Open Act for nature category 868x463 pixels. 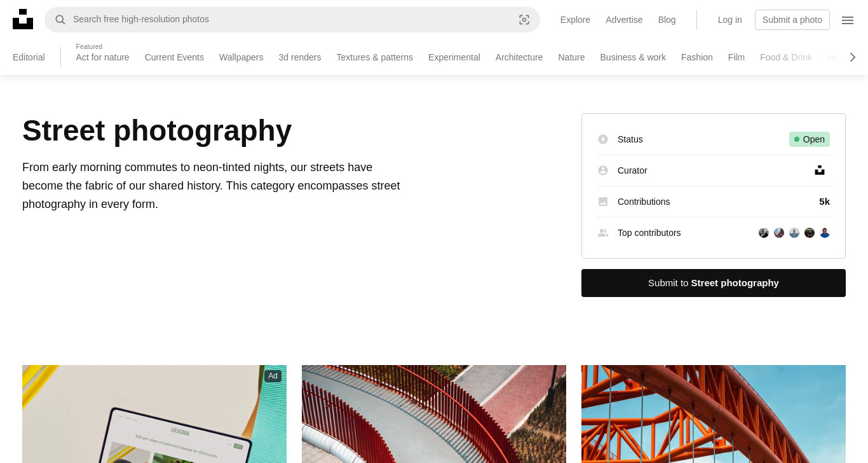(102, 57)
